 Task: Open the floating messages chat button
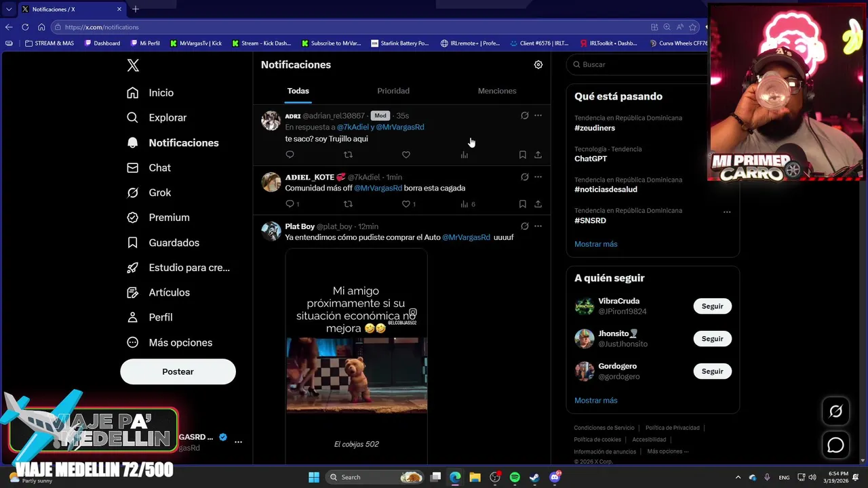coord(835,445)
